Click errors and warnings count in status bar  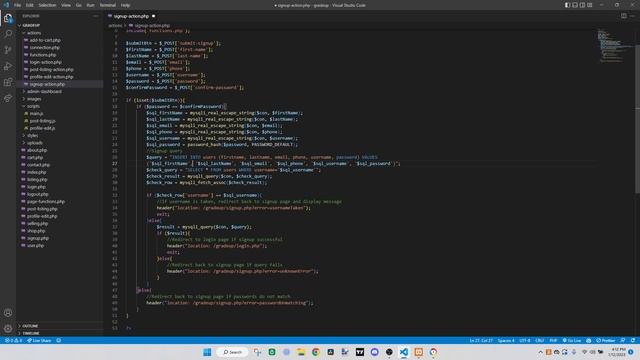(13, 340)
